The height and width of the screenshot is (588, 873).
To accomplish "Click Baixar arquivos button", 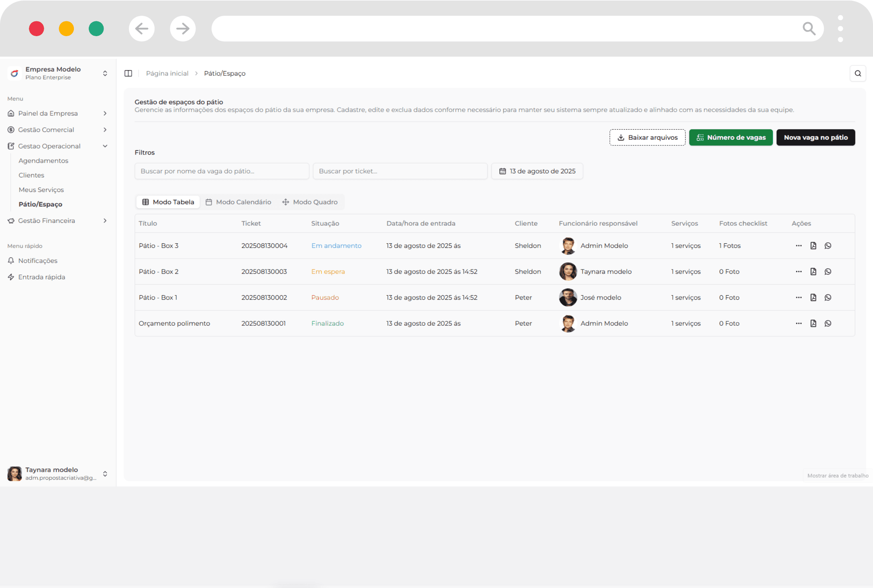I will click(x=647, y=137).
